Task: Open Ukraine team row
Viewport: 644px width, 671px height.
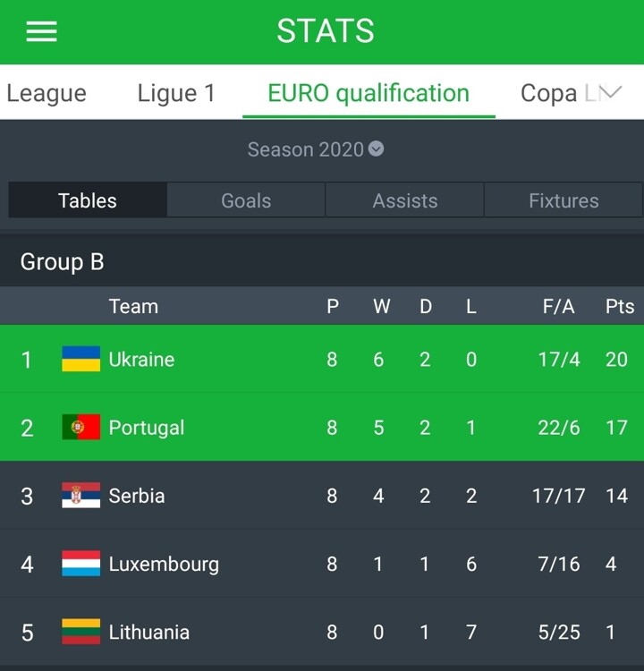Action: point(322,359)
